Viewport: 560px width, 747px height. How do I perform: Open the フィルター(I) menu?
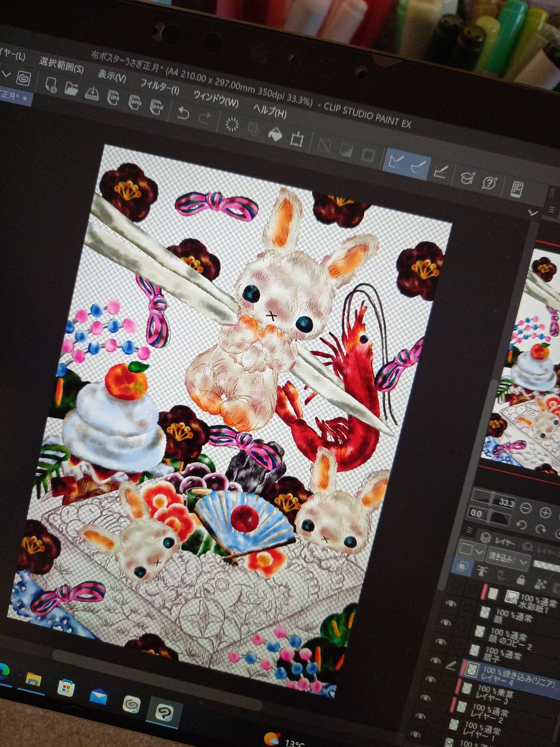click(x=159, y=88)
